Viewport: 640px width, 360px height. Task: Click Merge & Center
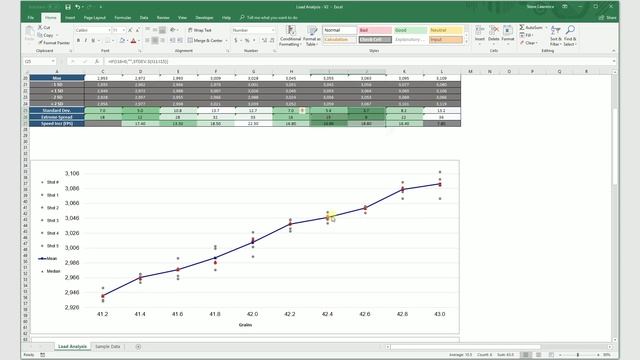205,40
